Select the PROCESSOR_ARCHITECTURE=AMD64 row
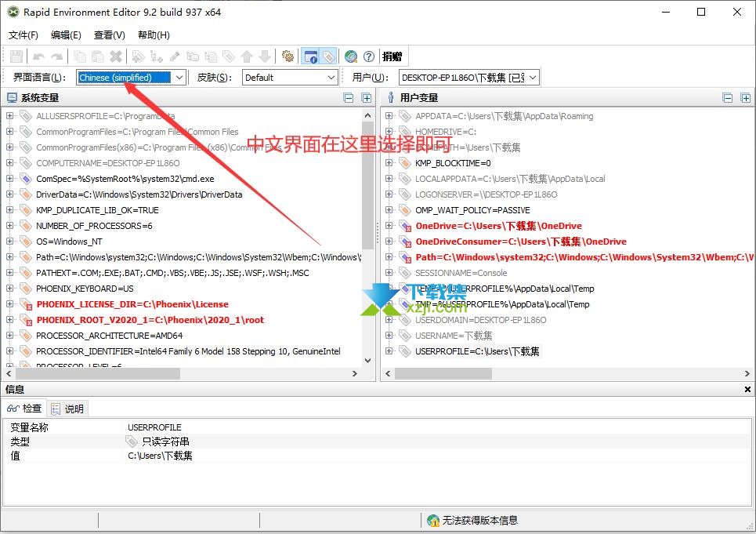Image resolution: width=756 pixels, height=534 pixels. pos(110,336)
